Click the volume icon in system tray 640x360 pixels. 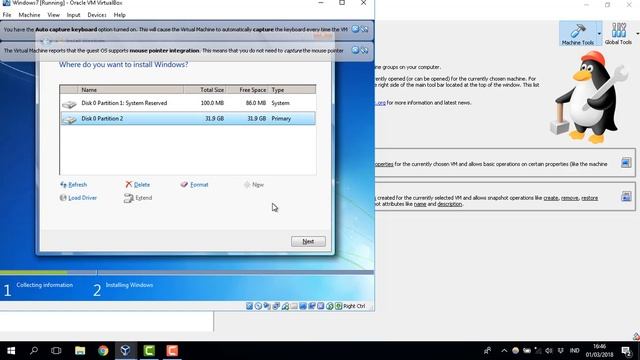coord(549,351)
